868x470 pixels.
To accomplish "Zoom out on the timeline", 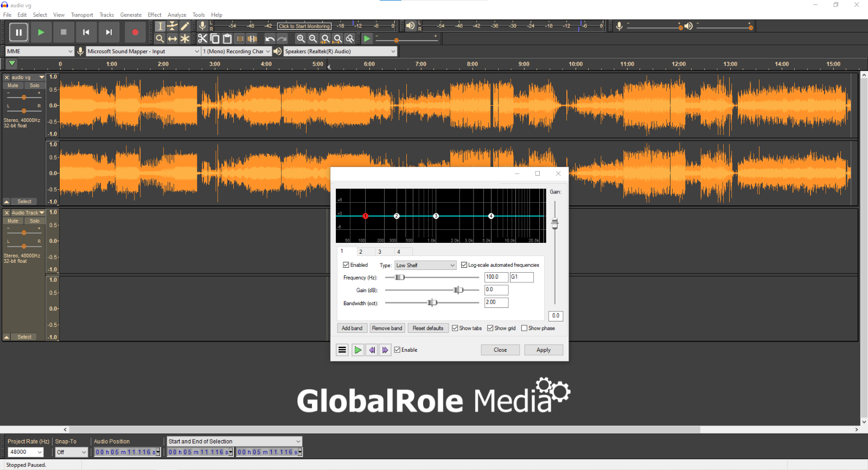I will pyautogui.click(x=313, y=38).
